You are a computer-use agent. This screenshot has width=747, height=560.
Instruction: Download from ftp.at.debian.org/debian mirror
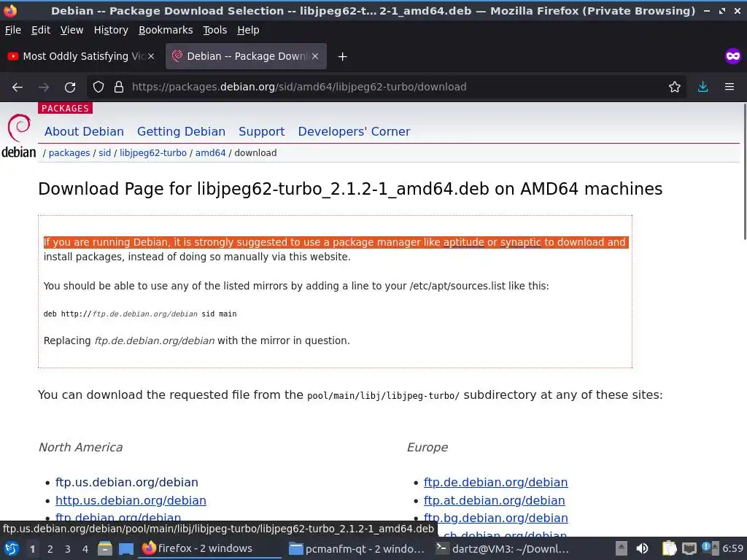[494, 500]
